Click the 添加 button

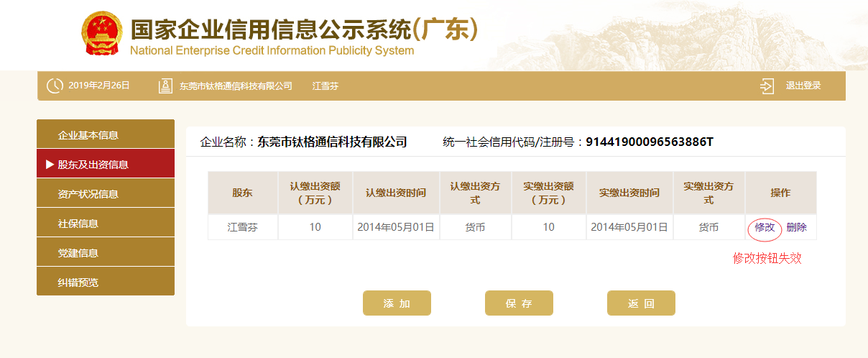(x=397, y=303)
